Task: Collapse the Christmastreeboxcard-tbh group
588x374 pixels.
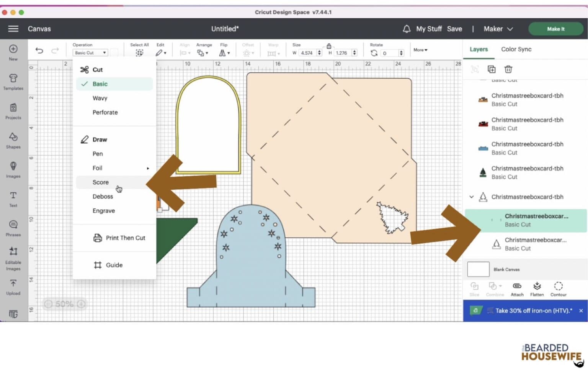Action: click(x=472, y=197)
